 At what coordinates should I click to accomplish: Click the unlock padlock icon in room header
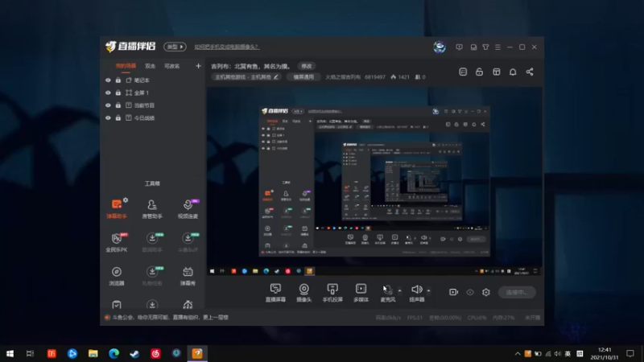coord(479,72)
